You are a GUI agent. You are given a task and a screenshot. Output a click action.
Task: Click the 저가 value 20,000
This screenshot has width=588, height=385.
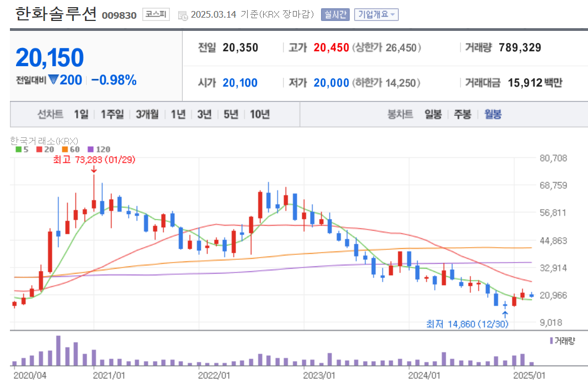[332, 83]
